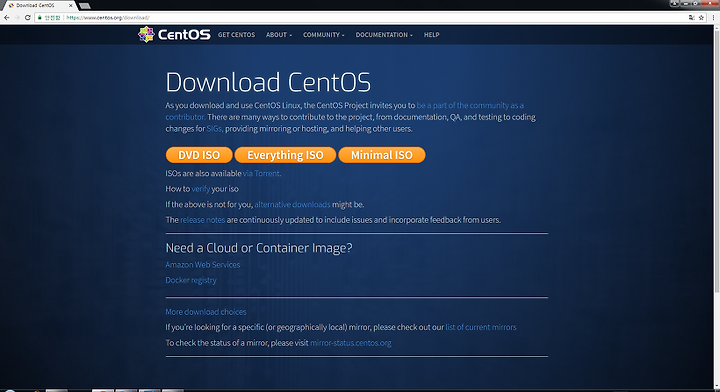Click the Chrome user profile button in title bar
This screenshot has width=720, height=392.
(674, 3)
